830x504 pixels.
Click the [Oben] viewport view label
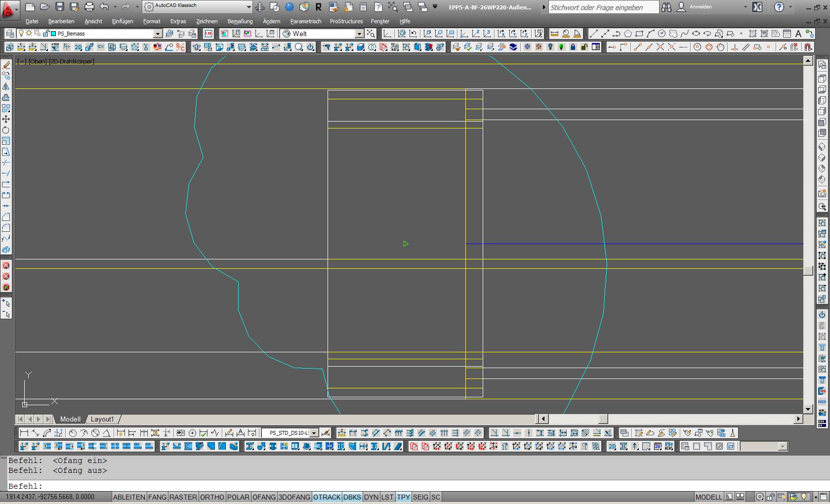pos(38,62)
